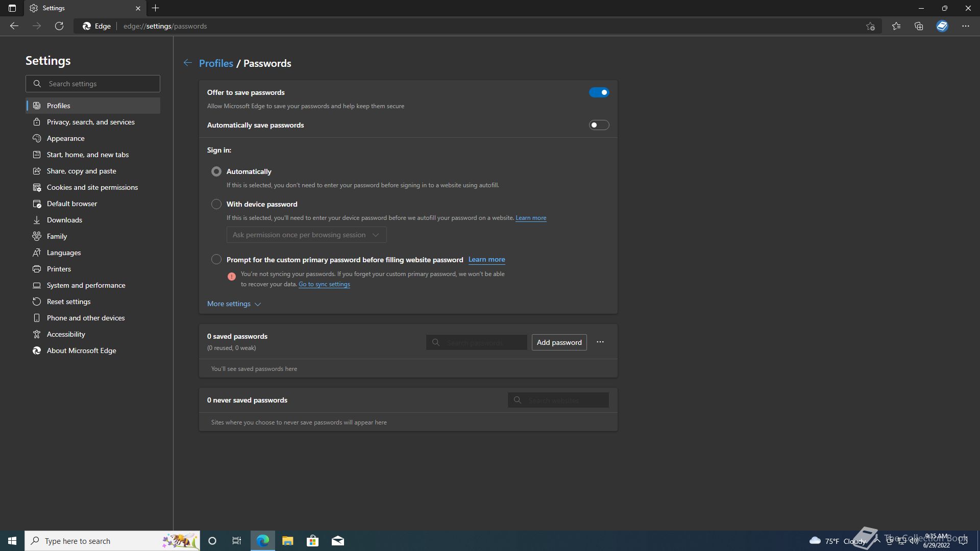980x551 pixels.
Task: Open the Favorites list icon
Action: coord(896,26)
